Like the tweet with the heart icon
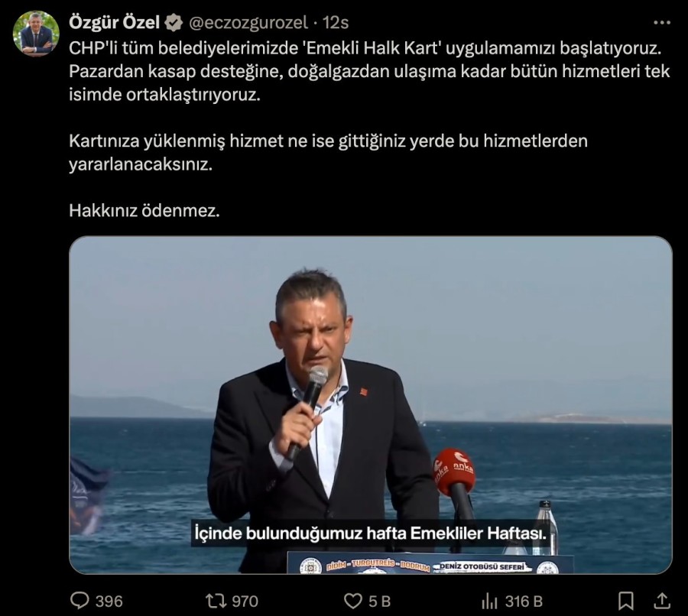This screenshot has height=616, width=688. point(352,601)
